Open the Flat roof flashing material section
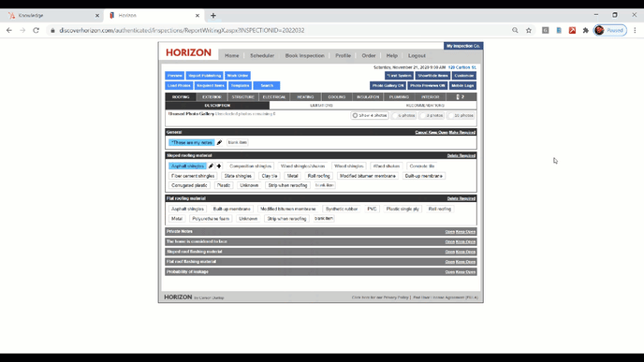The image size is (644, 362). tap(449, 262)
